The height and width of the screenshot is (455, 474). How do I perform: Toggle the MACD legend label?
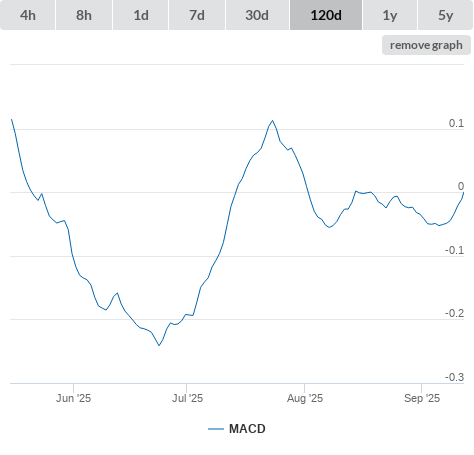247,429
